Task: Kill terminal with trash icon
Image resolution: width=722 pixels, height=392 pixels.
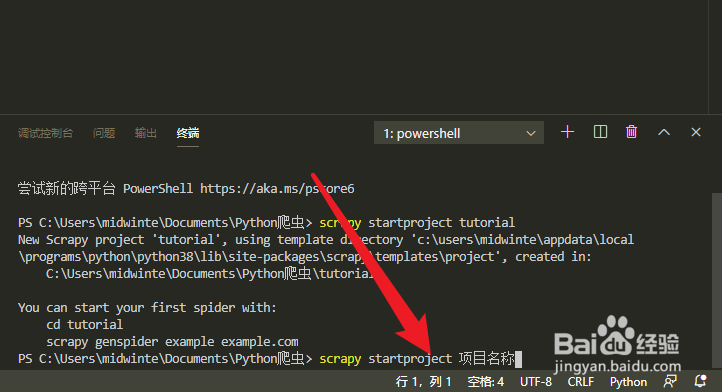Action: click(631, 132)
